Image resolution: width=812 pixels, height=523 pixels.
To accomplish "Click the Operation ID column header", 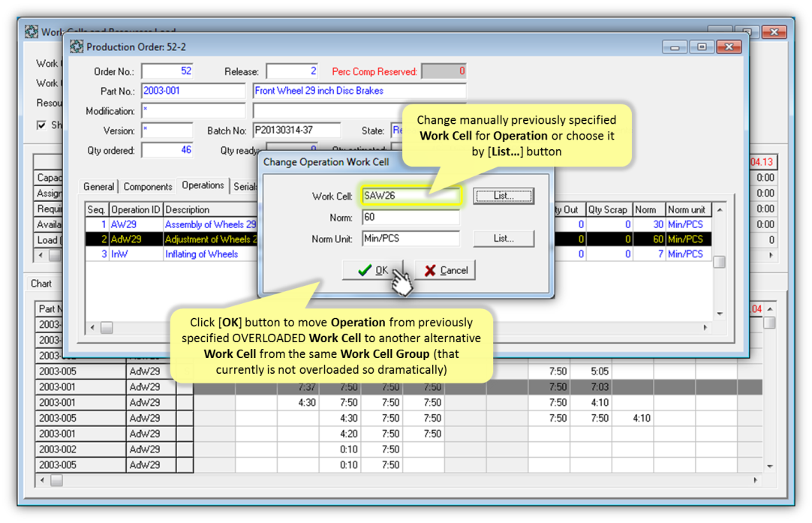I will (x=136, y=209).
